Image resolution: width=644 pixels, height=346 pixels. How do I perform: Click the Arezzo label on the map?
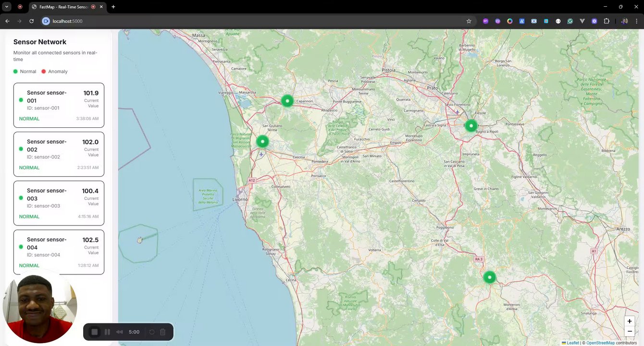point(623,229)
